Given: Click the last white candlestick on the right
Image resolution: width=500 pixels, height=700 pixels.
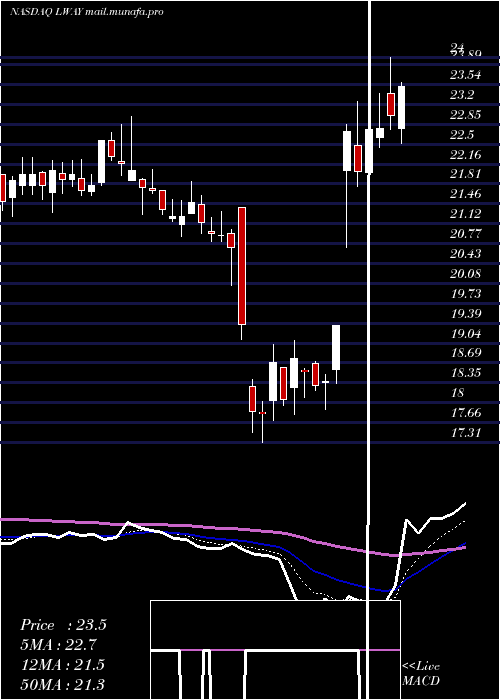Looking at the screenshot, I should point(401,108).
